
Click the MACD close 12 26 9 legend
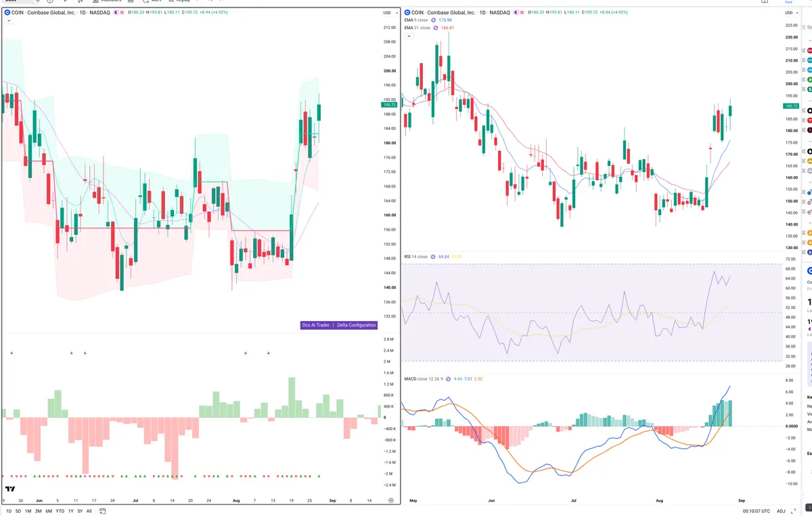(424, 379)
